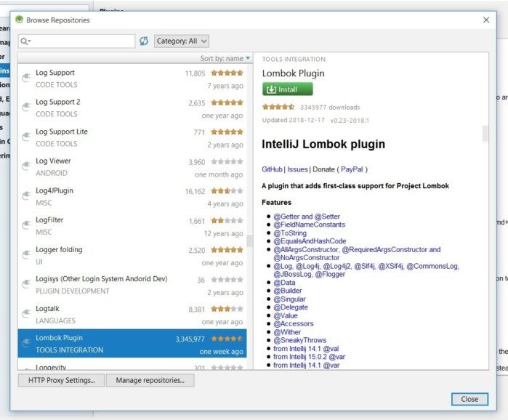Click the star rating of Logtalk
This screenshot has width=508, height=420.
(227, 309)
